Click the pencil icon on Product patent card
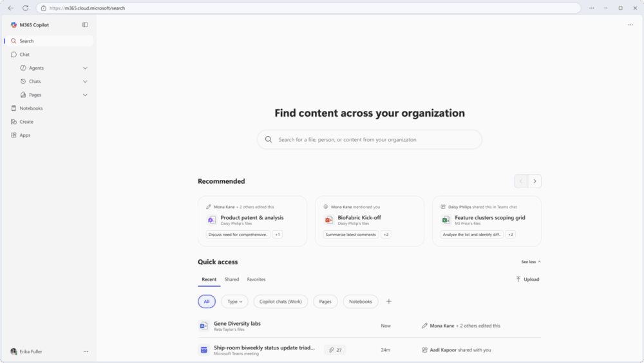The height and width of the screenshot is (363, 644). [x=209, y=207]
